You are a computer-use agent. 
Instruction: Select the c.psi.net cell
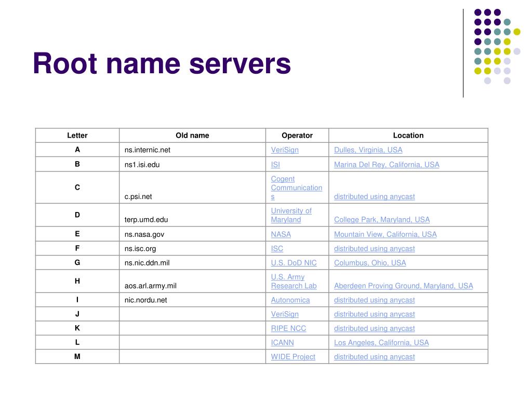click(192, 188)
